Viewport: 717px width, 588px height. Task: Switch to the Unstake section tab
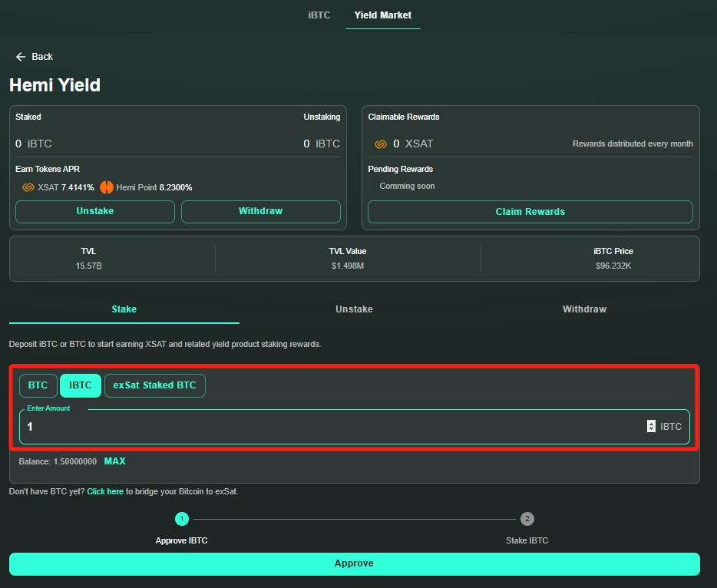coord(354,309)
